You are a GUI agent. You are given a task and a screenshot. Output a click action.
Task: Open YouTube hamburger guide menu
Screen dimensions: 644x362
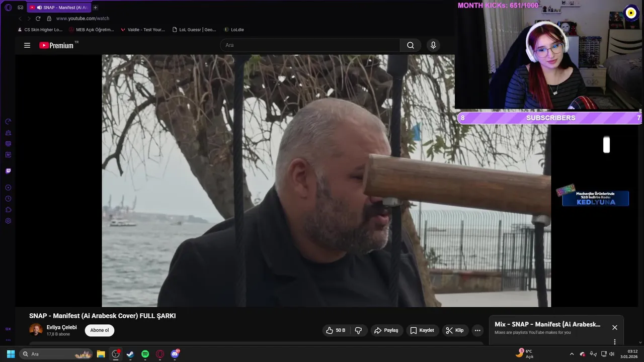click(x=27, y=45)
